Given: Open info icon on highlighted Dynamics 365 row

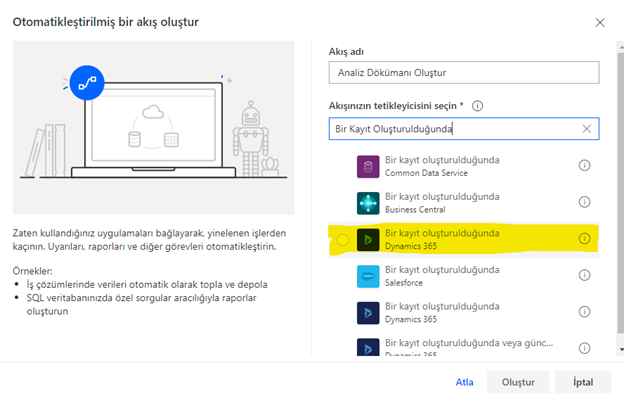Looking at the screenshot, I should point(584,238).
